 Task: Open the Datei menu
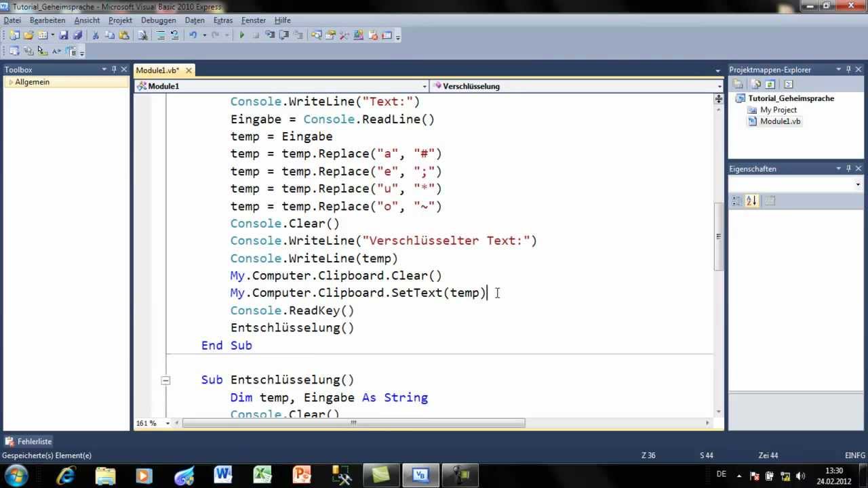pyautogui.click(x=12, y=20)
